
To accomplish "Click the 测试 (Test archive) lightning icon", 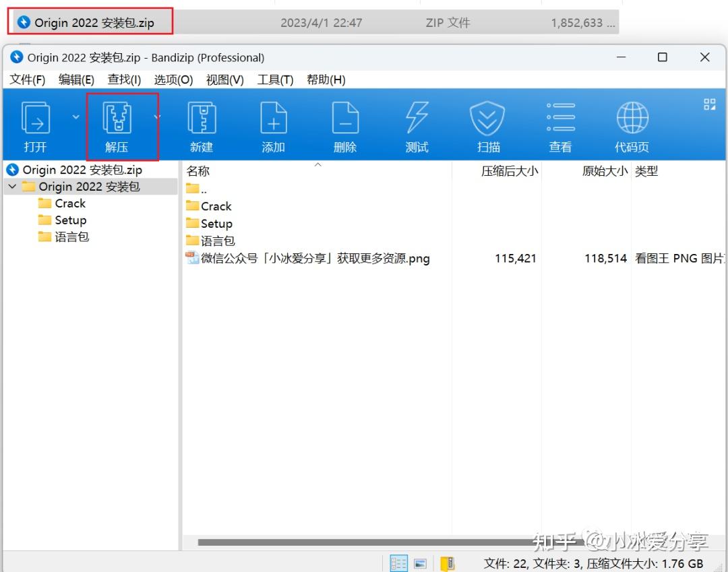I will point(416,125).
